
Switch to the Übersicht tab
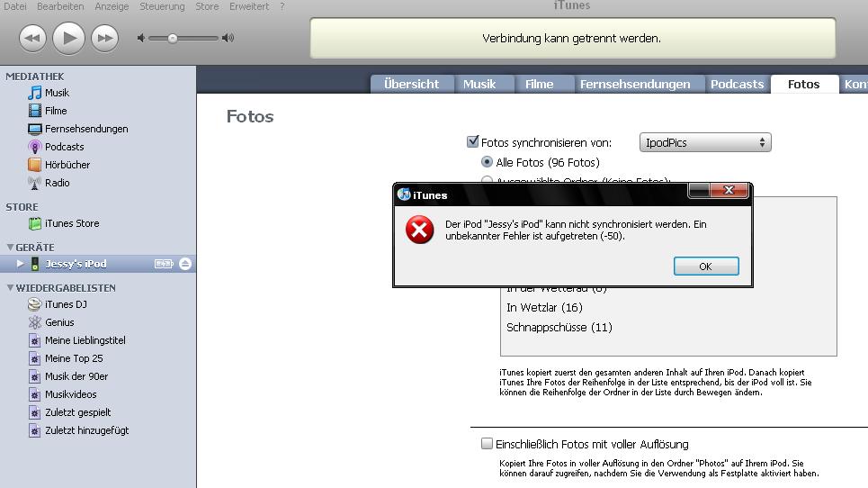point(411,85)
